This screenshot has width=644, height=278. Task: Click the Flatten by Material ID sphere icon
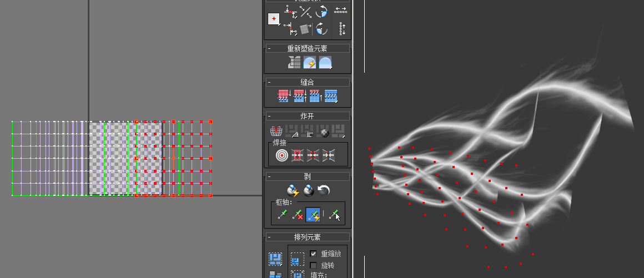click(323, 131)
